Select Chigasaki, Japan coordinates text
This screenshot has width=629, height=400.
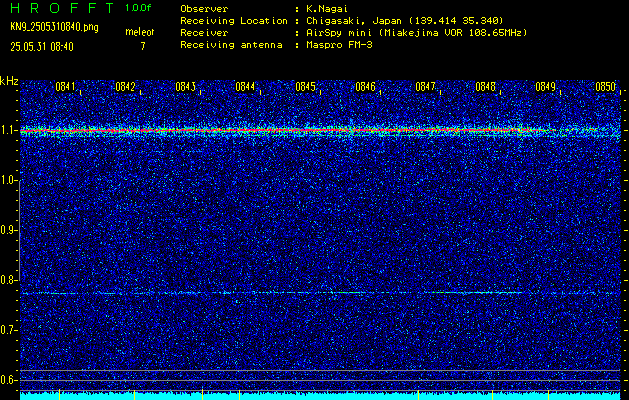[404, 20]
